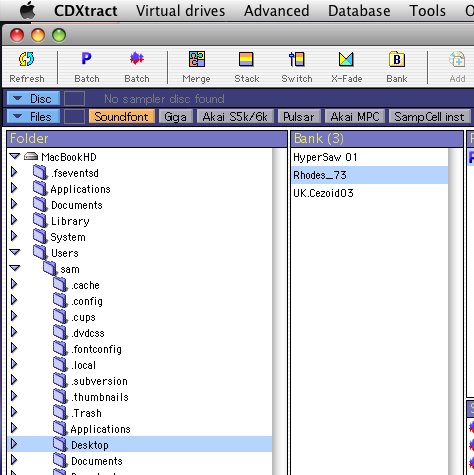Image resolution: width=474 pixels, height=475 pixels.
Task: Click the .cache folder icon
Action: click(x=60, y=284)
